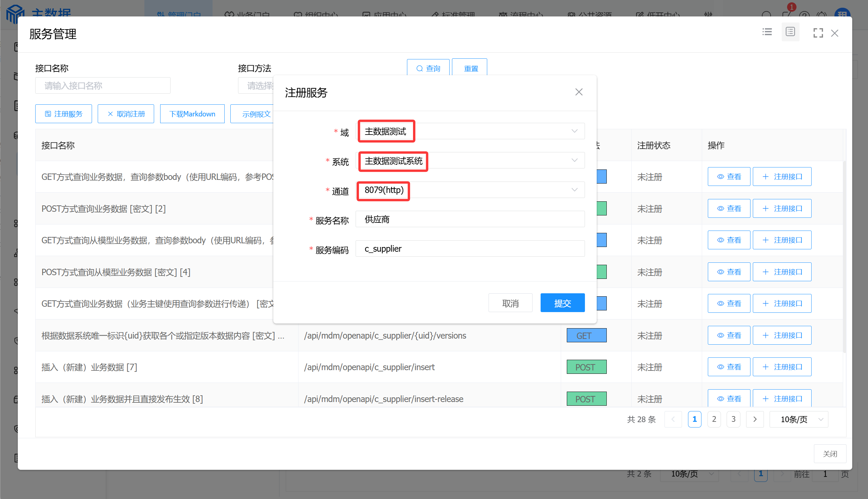Viewport: 868px width, 499px height.
Task: Close the 注册服务 dialog with X
Action: point(579,92)
